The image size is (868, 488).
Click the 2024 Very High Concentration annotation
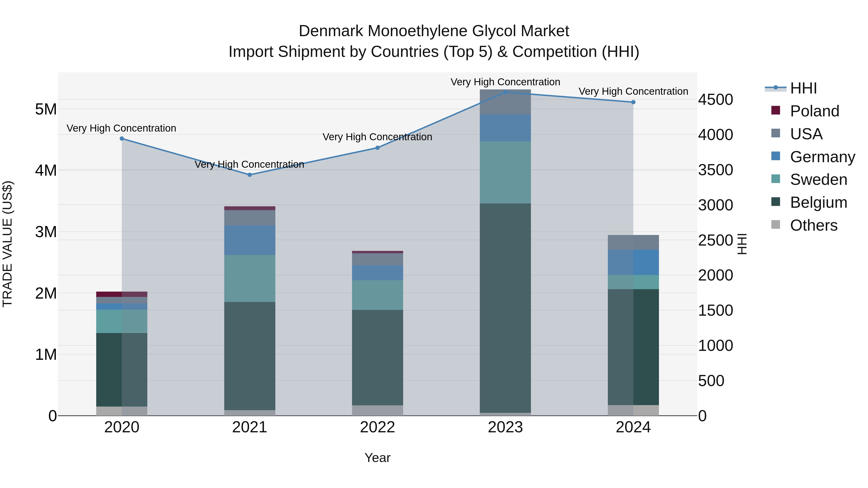click(x=633, y=91)
